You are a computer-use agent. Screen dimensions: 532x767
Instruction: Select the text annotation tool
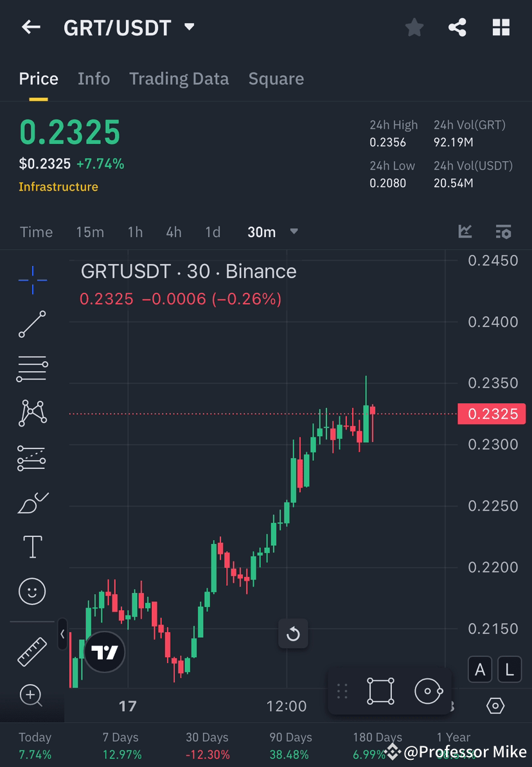tap(32, 546)
